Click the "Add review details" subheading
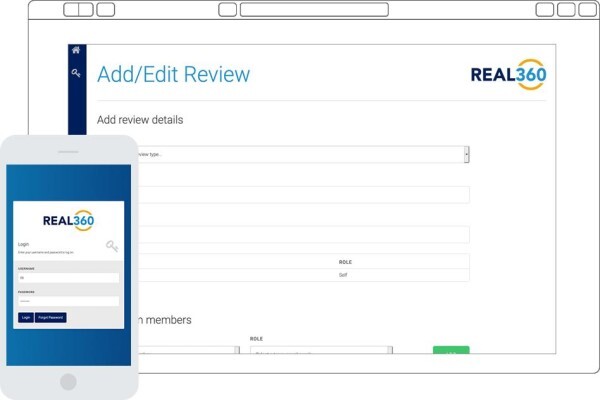 pos(140,120)
